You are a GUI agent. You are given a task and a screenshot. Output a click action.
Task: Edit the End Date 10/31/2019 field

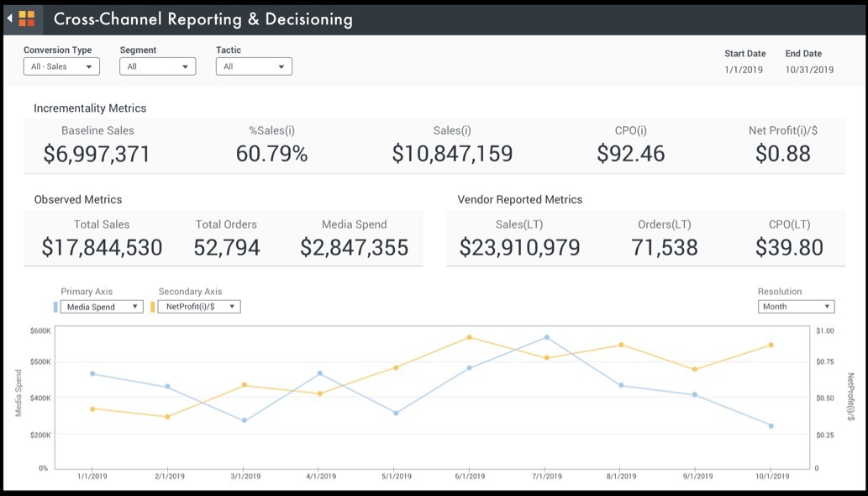(809, 70)
